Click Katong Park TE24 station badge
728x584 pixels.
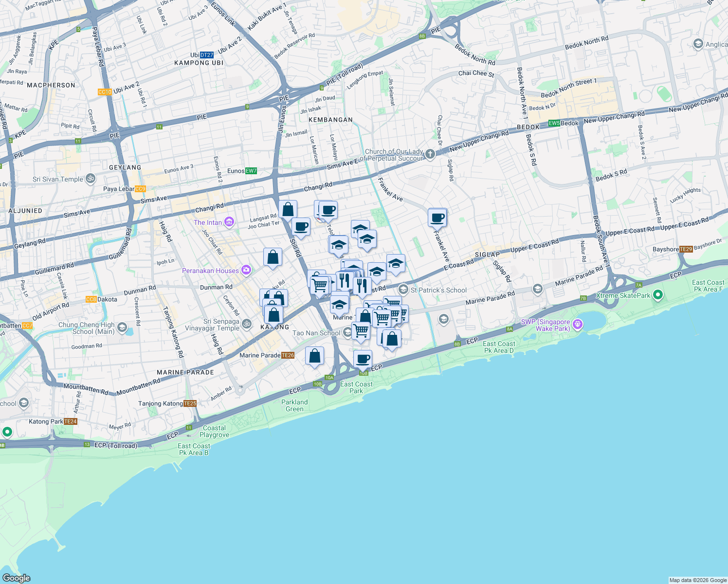click(x=71, y=421)
